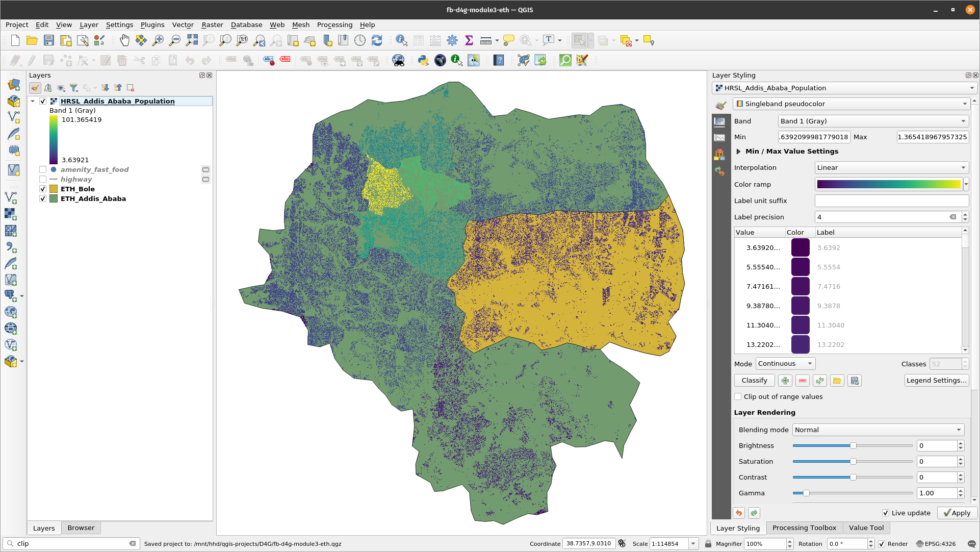Image resolution: width=980 pixels, height=552 pixels.
Task: Click the Classify button
Action: [755, 381]
